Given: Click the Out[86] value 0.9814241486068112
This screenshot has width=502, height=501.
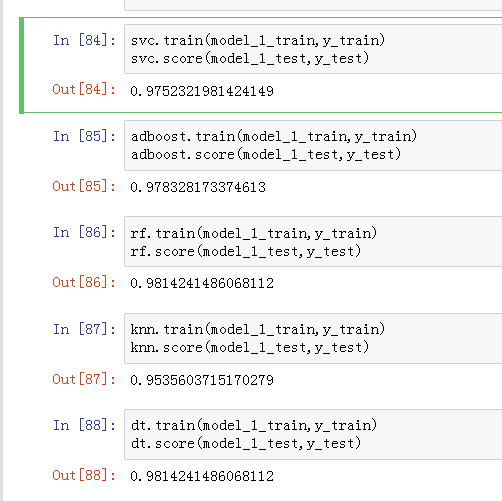Looking at the screenshot, I should [202, 283].
